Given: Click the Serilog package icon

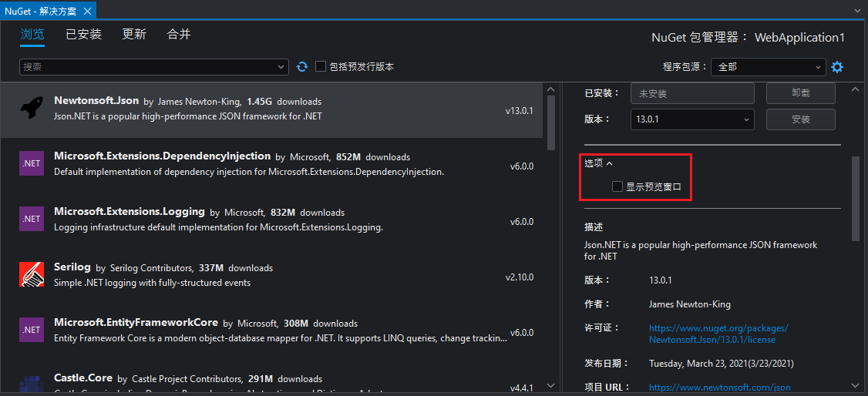Looking at the screenshot, I should coord(32,274).
